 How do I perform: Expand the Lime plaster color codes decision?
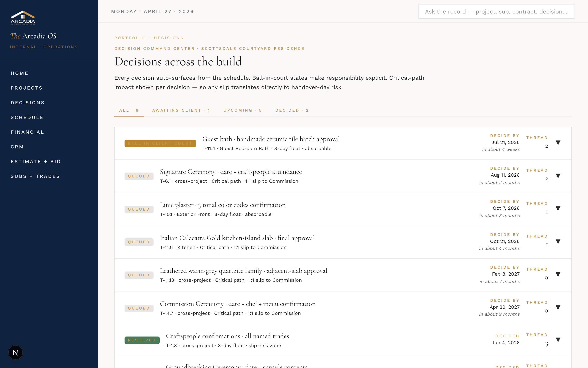coord(558,209)
